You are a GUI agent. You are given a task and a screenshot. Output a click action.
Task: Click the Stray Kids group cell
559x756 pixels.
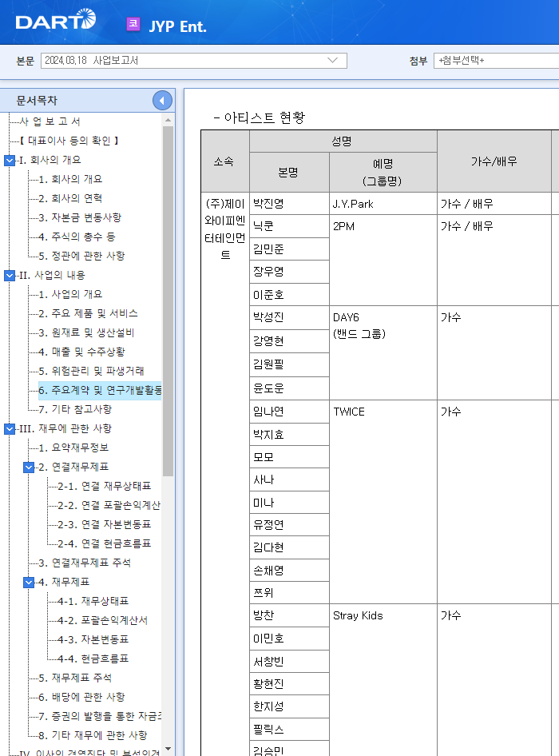click(383, 680)
